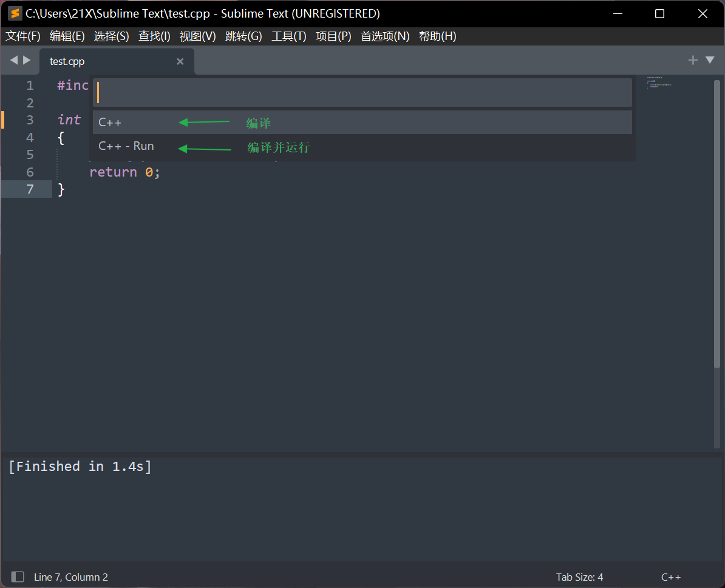Focus the build system search input field
This screenshot has width=725, height=588.
click(x=362, y=92)
